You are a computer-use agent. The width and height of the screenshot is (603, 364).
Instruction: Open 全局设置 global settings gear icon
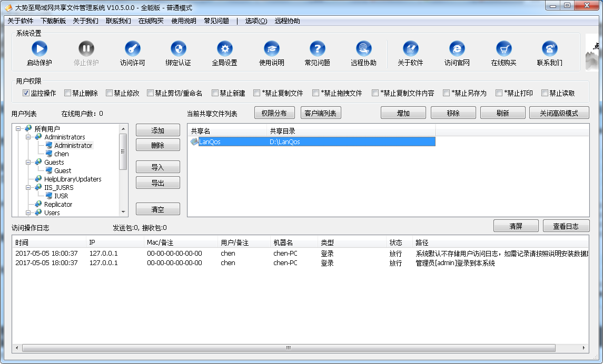[224, 49]
